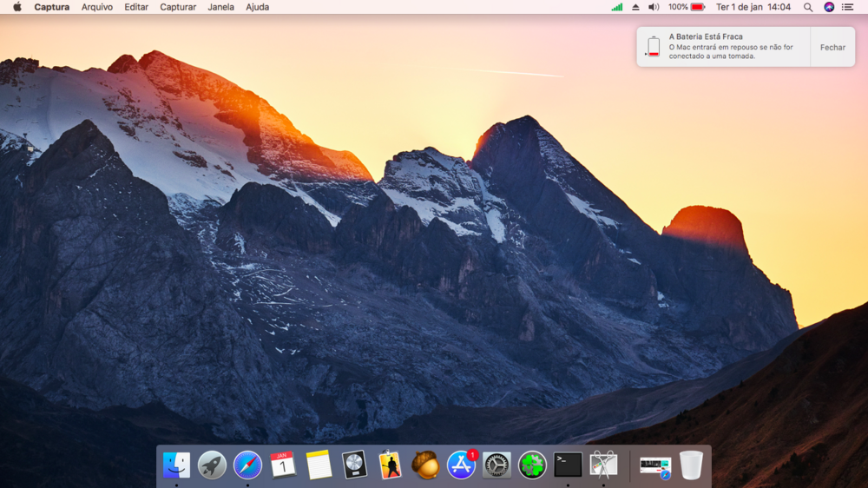Screen dimensions: 868x488
Task: Open System Preferences gear icon
Action: (x=496, y=465)
